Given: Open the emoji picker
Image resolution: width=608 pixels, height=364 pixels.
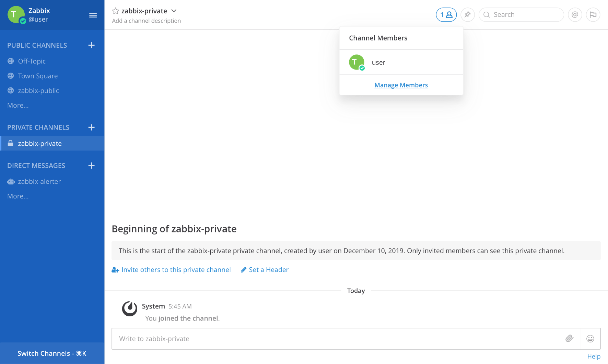Looking at the screenshot, I should (590, 339).
